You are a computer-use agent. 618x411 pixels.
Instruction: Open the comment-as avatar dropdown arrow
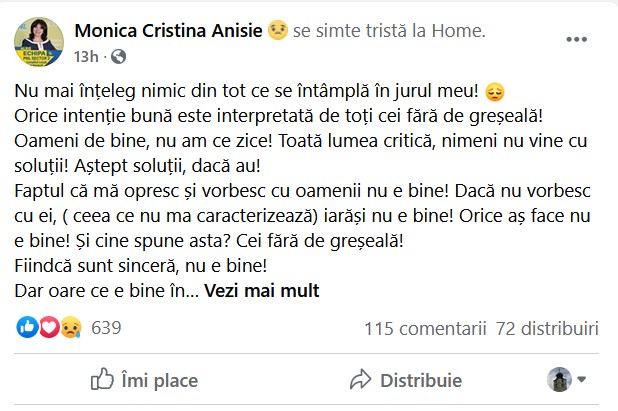click(x=582, y=380)
